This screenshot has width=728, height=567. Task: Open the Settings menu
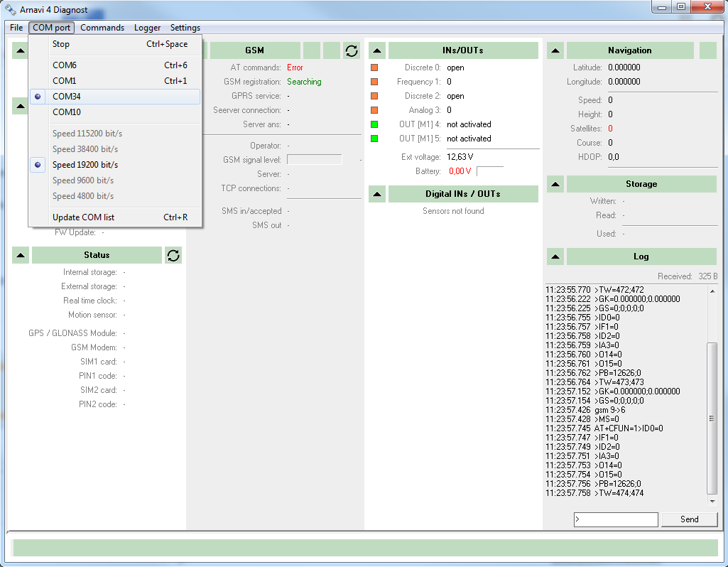click(185, 28)
